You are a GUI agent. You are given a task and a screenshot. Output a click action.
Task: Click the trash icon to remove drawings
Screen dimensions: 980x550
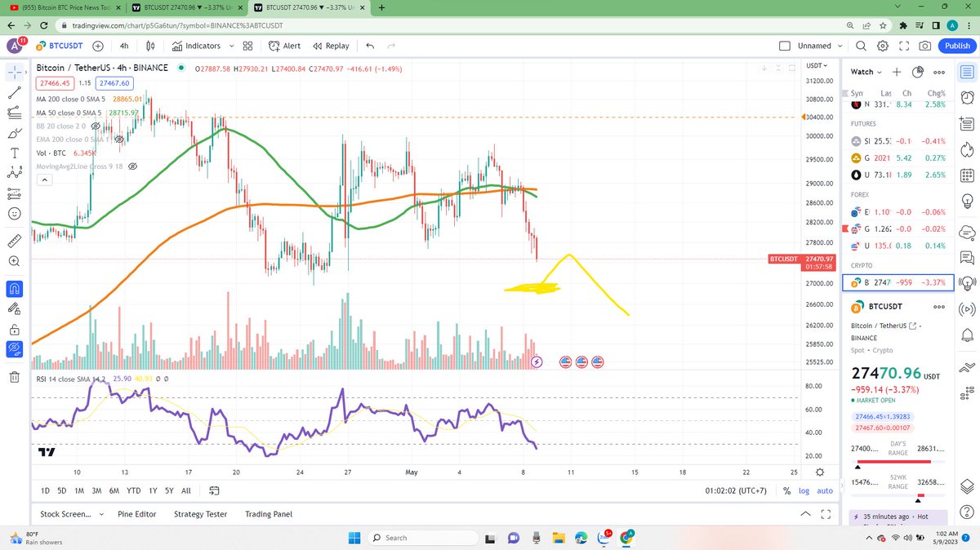point(15,377)
